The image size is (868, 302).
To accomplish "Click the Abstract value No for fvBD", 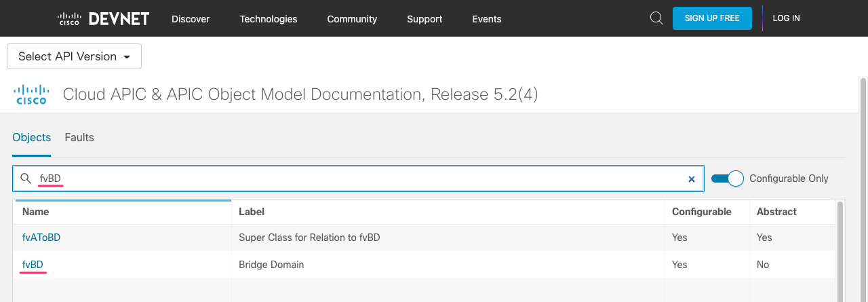I will pyautogui.click(x=763, y=265).
